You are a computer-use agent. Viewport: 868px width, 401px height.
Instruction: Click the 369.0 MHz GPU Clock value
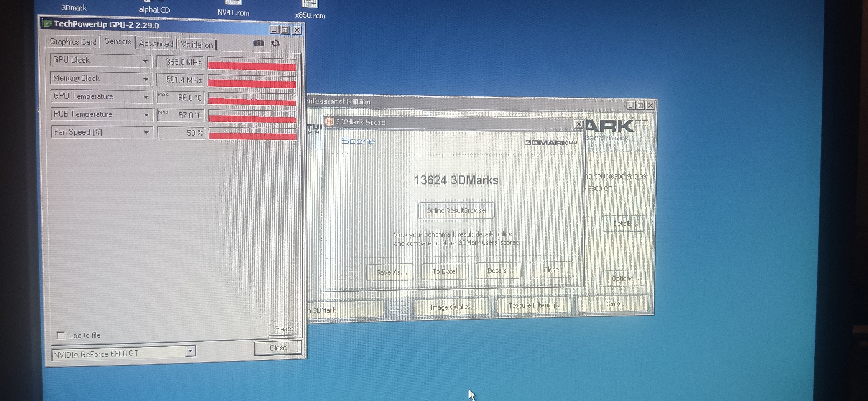coord(180,62)
